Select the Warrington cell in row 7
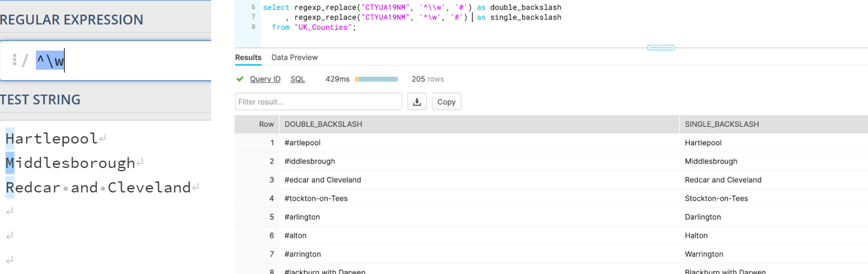The height and width of the screenshot is (274, 868). click(704, 254)
